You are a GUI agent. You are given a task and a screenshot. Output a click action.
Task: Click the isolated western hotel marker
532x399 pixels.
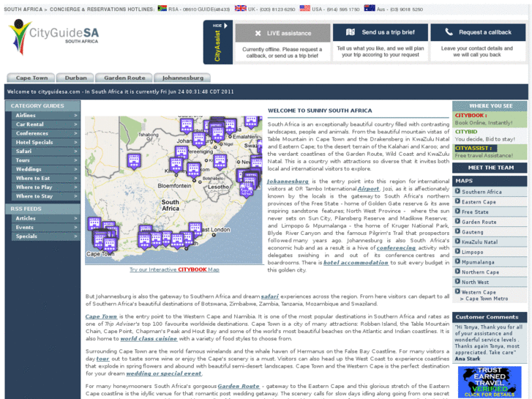(x=134, y=161)
